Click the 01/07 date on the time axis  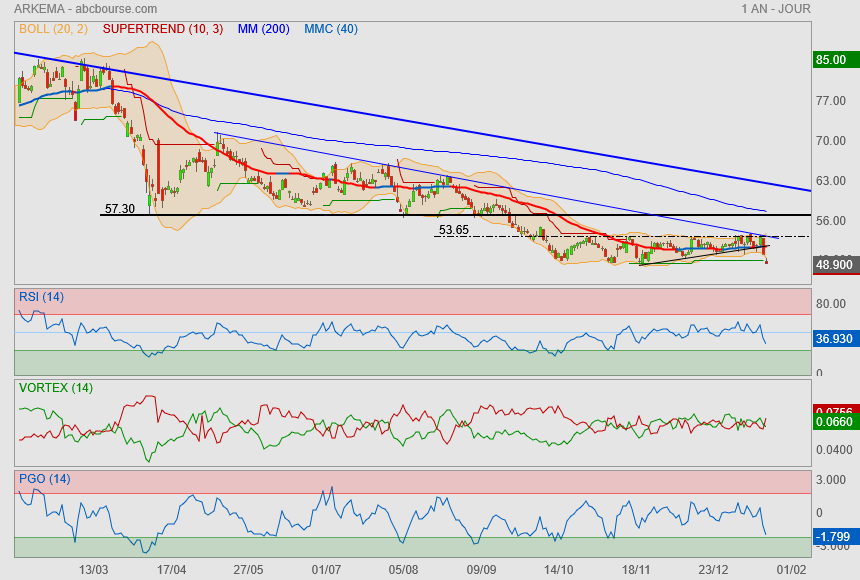point(326,569)
